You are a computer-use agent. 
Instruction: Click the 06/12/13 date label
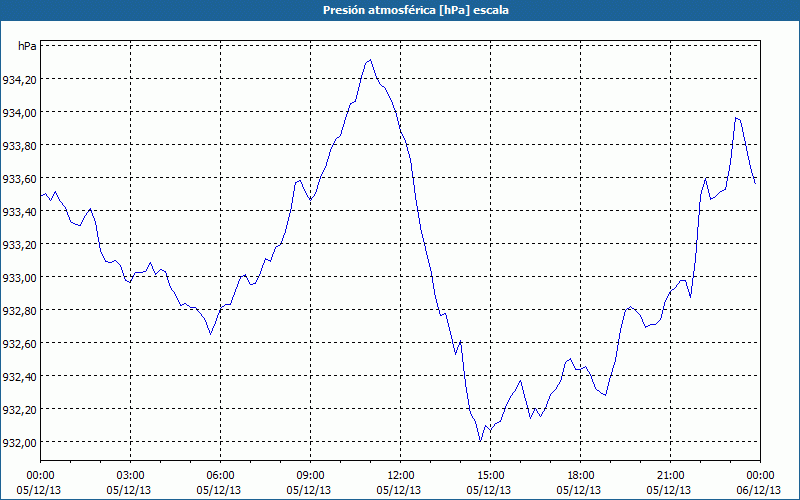click(x=759, y=490)
